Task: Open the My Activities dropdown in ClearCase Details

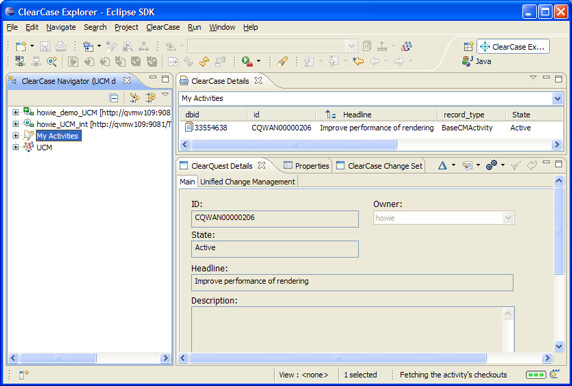Action: tap(557, 98)
